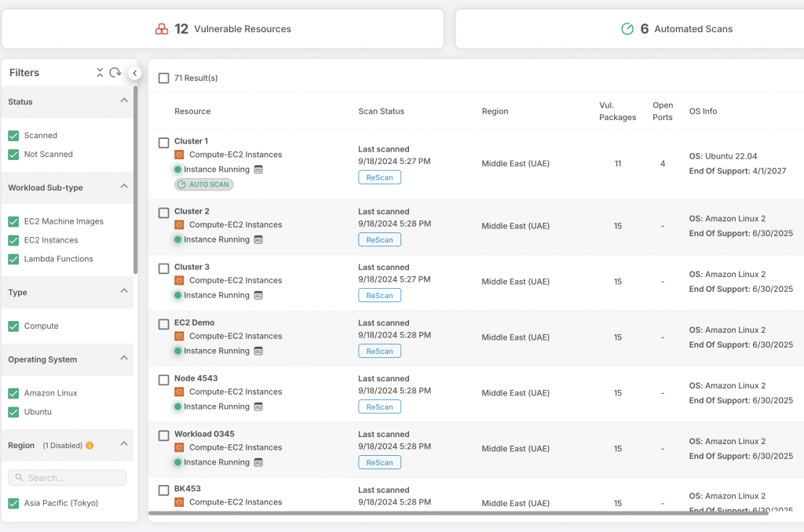Screen dimensions: 804x532
Task: Click the orange EC2 icon for Cluster 1
Action: point(179,155)
